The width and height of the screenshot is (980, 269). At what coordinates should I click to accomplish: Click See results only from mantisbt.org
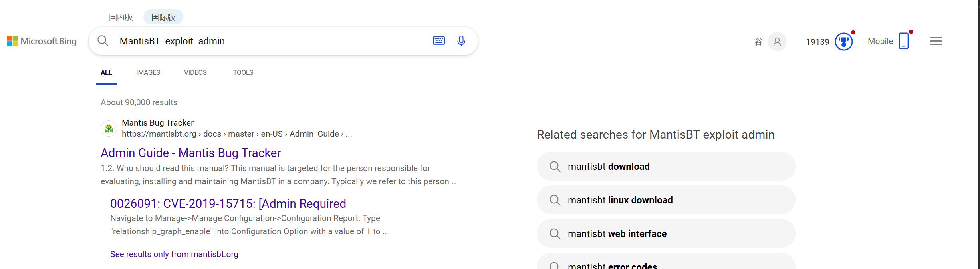coord(174,254)
